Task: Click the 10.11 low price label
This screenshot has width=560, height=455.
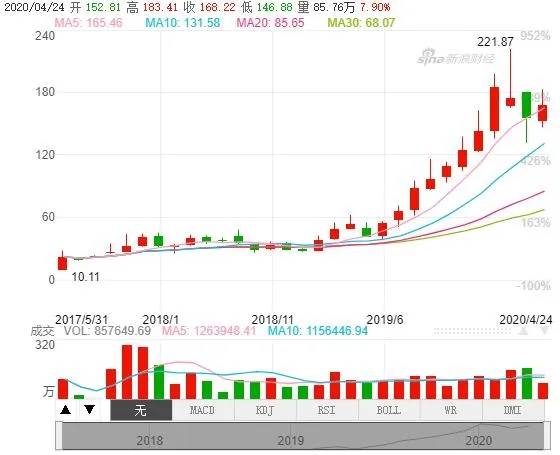Action: click(86, 277)
